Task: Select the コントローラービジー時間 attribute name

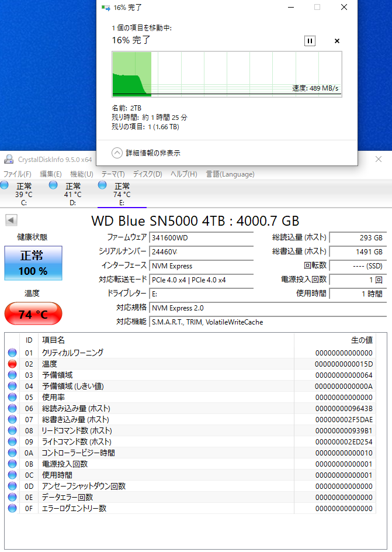Action: click(78, 453)
